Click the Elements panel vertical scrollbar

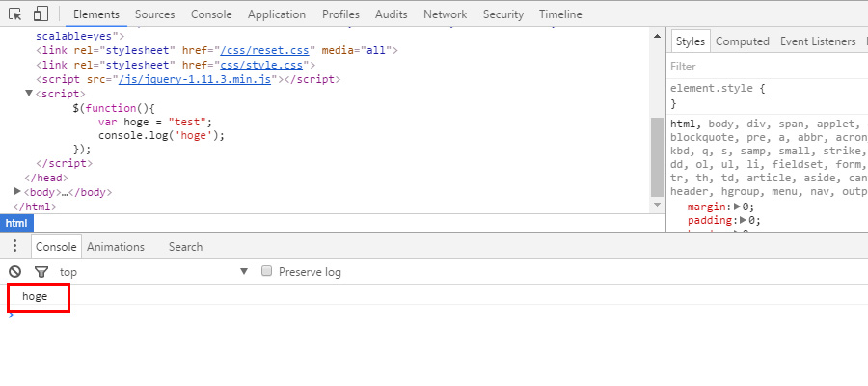(658, 154)
